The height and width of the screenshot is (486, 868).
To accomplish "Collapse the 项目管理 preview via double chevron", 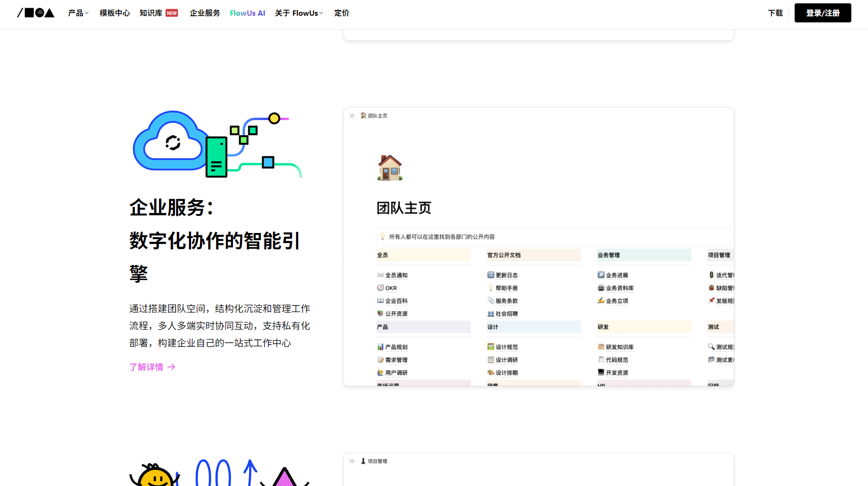I will [352, 461].
